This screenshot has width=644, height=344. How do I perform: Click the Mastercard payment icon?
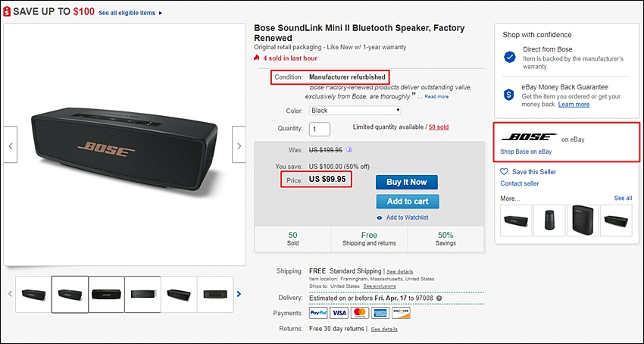pyautogui.click(x=360, y=313)
